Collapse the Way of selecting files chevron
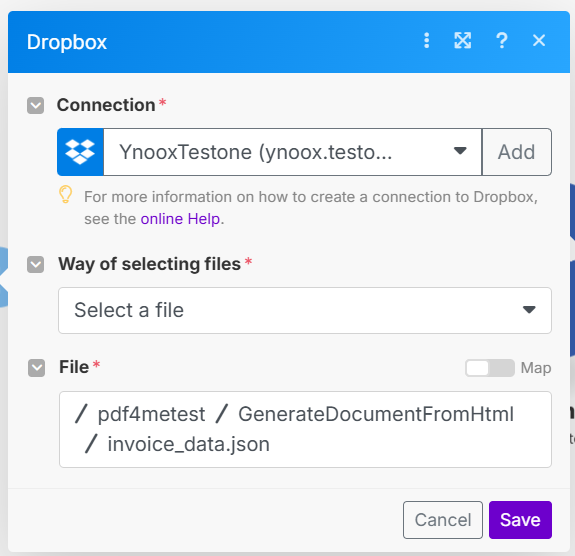Image resolution: width=575 pixels, height=556 pixels. point(36,264)
